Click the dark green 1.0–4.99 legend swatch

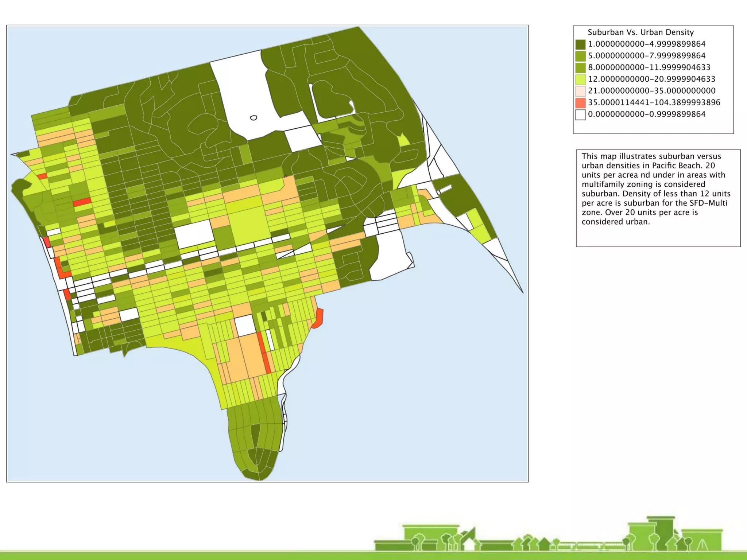pyautogui.click(x=580, y=44)
